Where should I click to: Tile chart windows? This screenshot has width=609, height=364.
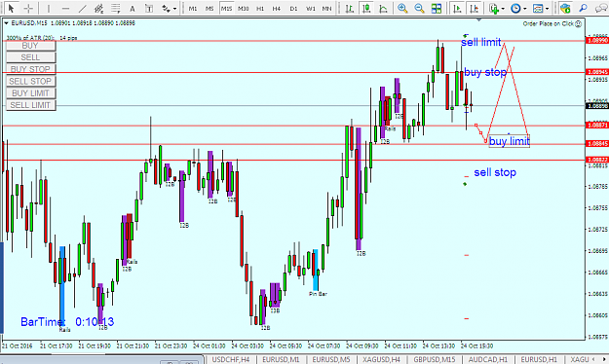tap(437, 8)
